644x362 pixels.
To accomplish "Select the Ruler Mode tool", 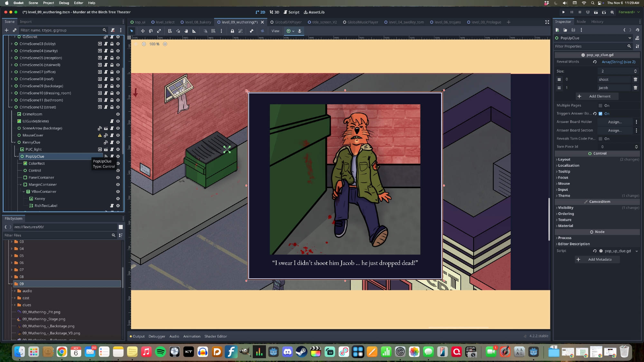I will click(194, 31).
